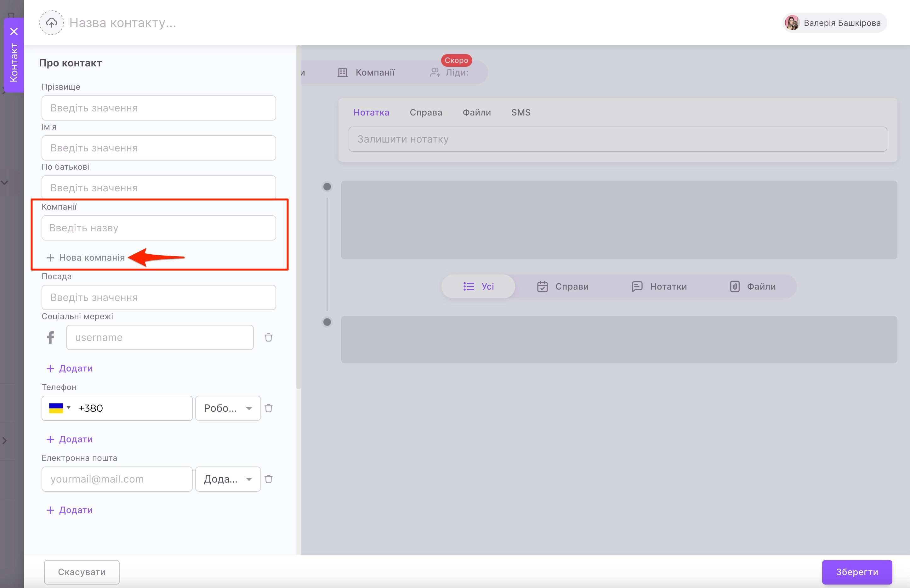
Task: Expand the email type dropdown Дода...
Action: [228, 479]
